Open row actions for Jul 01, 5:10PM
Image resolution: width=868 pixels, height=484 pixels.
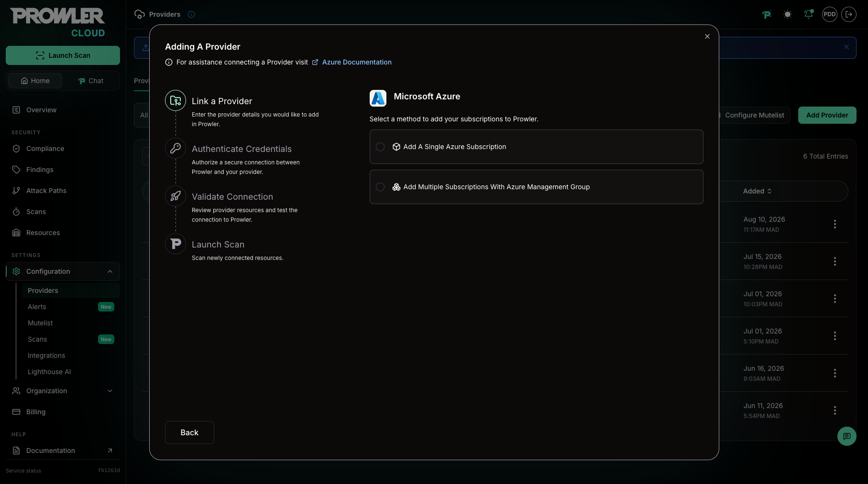(x=835, y=336)
